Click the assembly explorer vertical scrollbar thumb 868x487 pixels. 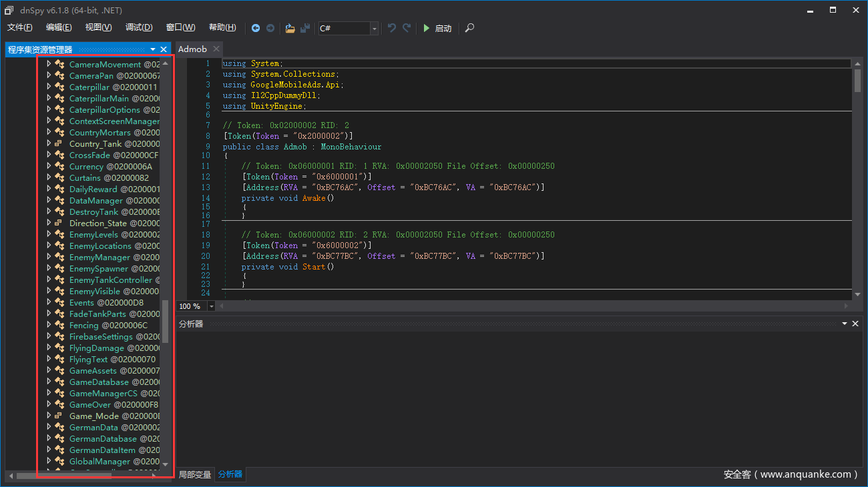165,320
